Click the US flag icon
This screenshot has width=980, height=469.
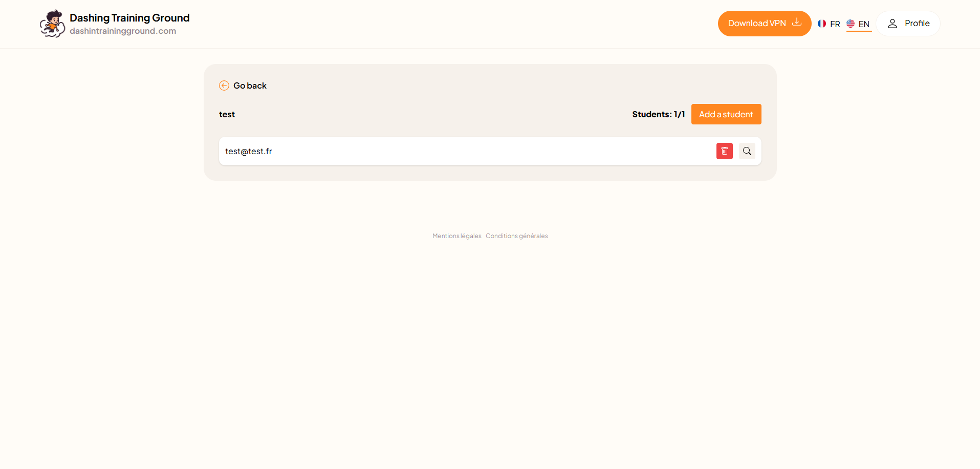pos(851,24)
